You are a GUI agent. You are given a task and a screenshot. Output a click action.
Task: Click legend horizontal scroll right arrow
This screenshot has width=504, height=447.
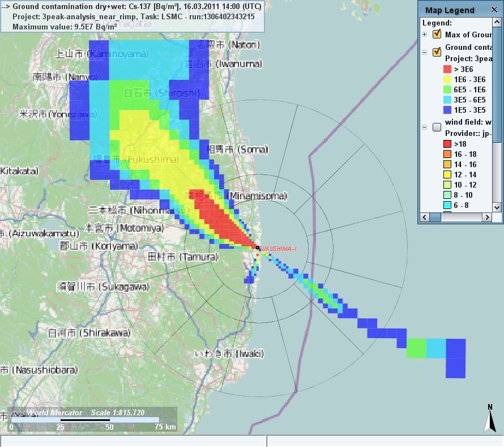[x=486, y=218]
